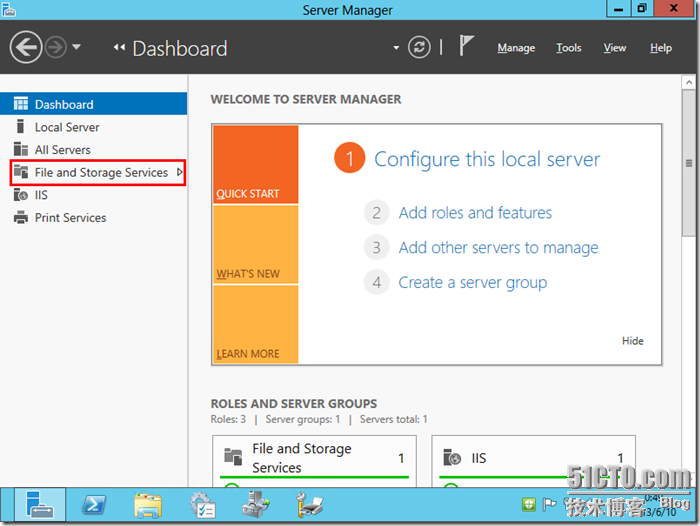Open the server toolbox taskbar icon
This screenshot has height=526, width=700.
pyautogui.click(x=255, y=505)
